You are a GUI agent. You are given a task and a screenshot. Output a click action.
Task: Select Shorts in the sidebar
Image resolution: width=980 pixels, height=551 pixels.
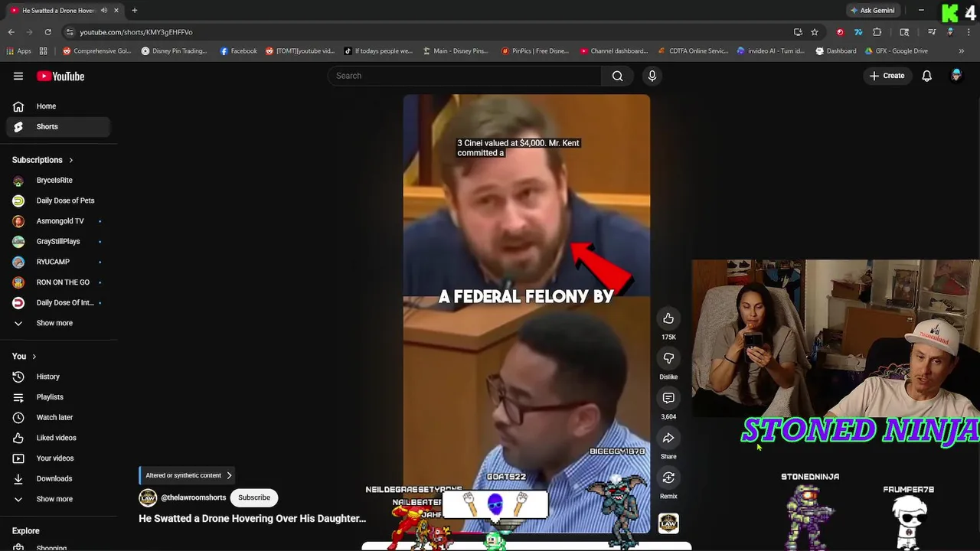pos(58,127)
